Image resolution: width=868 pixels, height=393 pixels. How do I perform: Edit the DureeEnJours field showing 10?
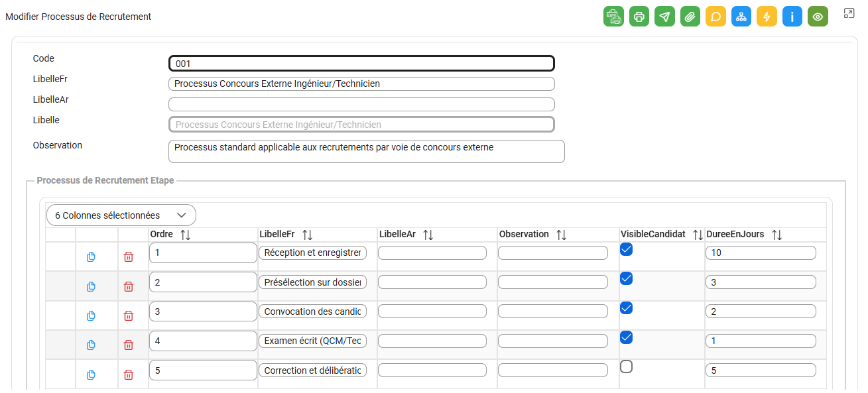pyautogui.click(x=761, y=253)
